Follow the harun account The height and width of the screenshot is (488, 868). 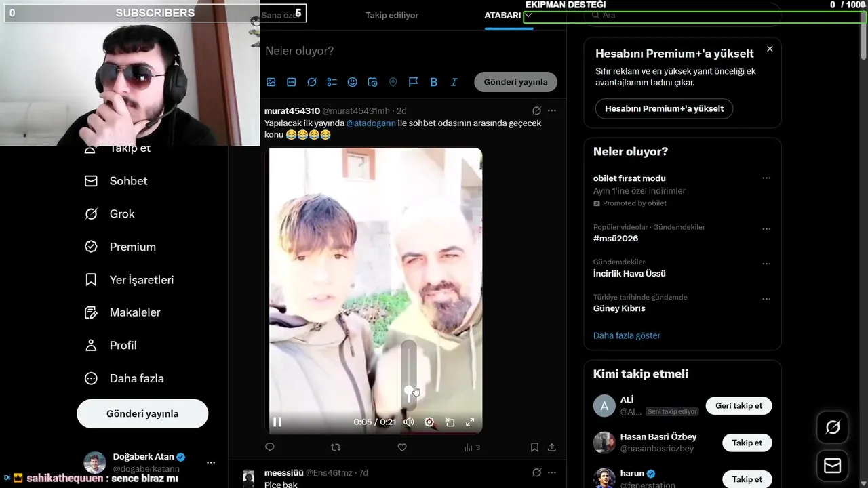click(747, 479)
